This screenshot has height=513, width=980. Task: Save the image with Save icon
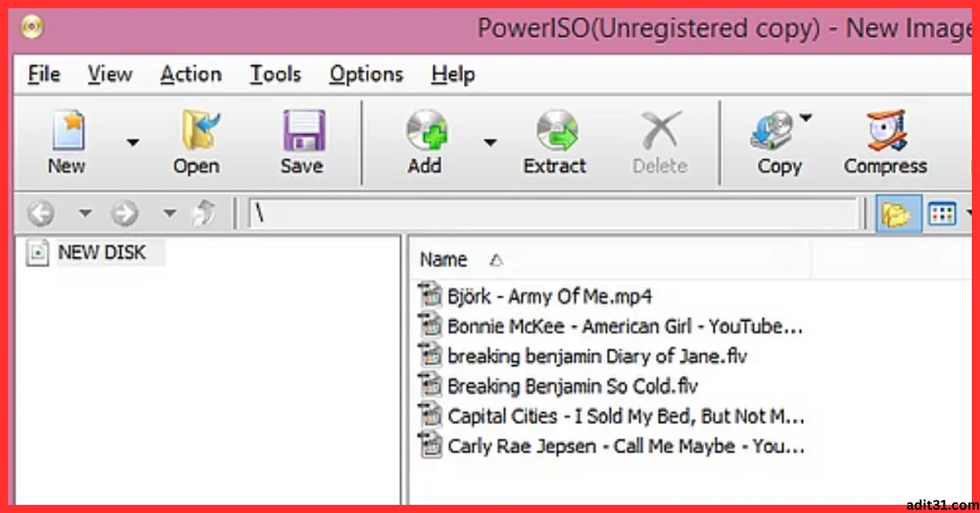click(304, 132)
